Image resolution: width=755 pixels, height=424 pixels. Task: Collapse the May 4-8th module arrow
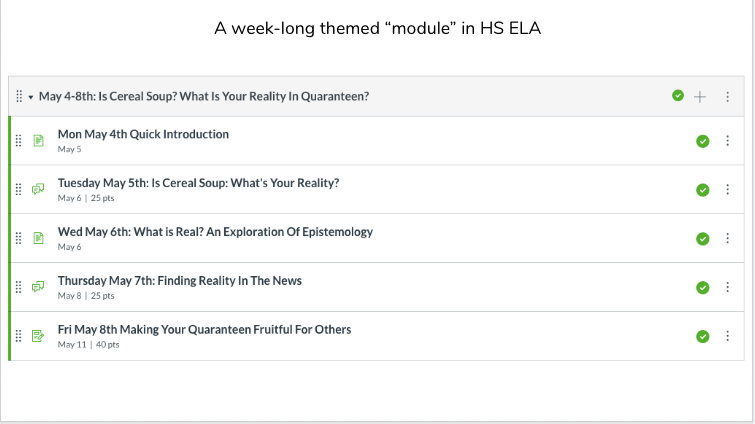(30, 97)
